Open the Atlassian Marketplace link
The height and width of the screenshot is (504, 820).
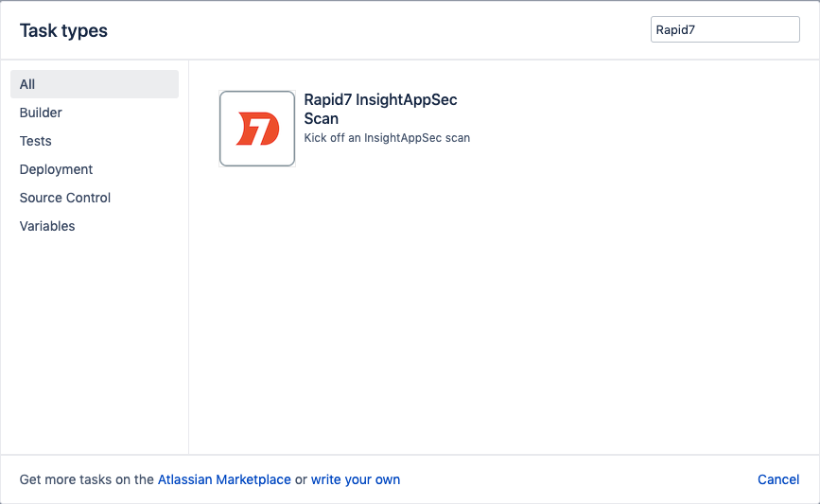click(224, 479)
